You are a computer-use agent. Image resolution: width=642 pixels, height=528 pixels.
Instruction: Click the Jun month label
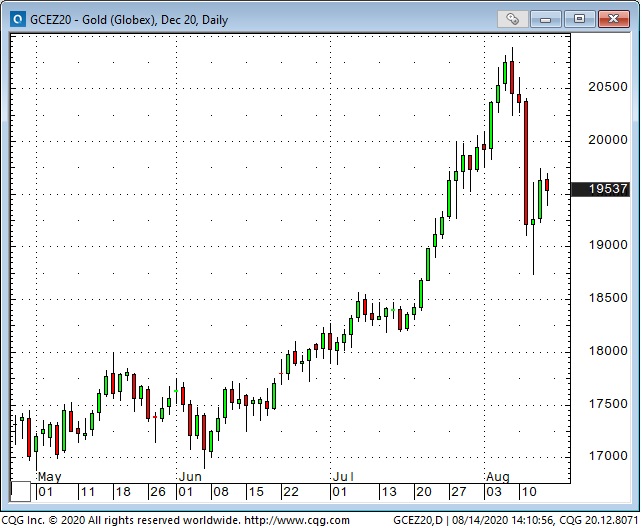pos(190,477)
